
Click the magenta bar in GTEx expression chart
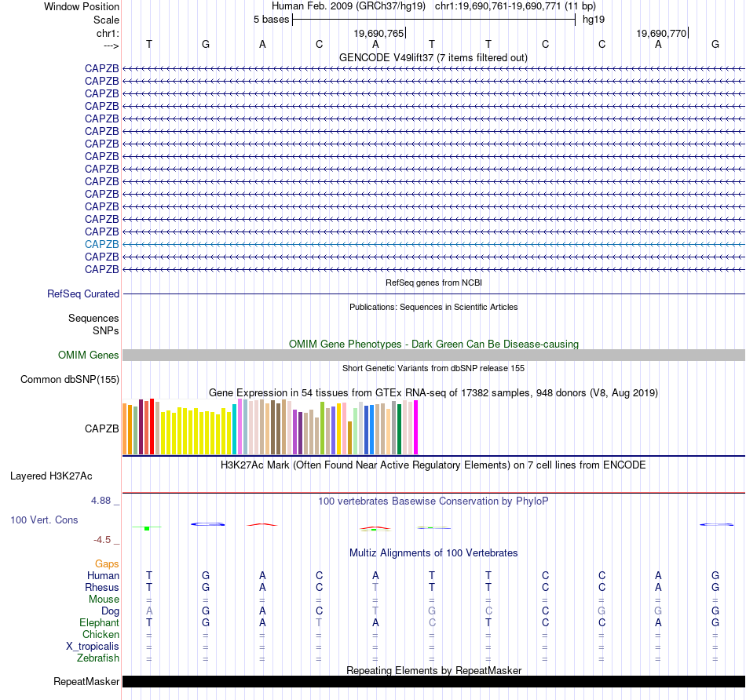(416, 428)
